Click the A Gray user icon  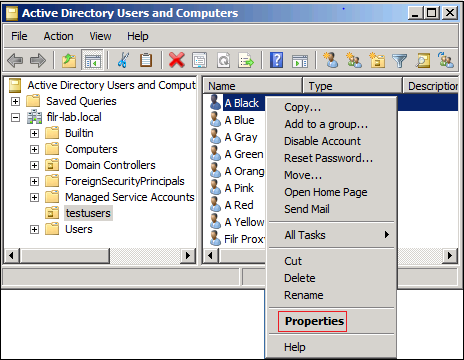(215, 136)
